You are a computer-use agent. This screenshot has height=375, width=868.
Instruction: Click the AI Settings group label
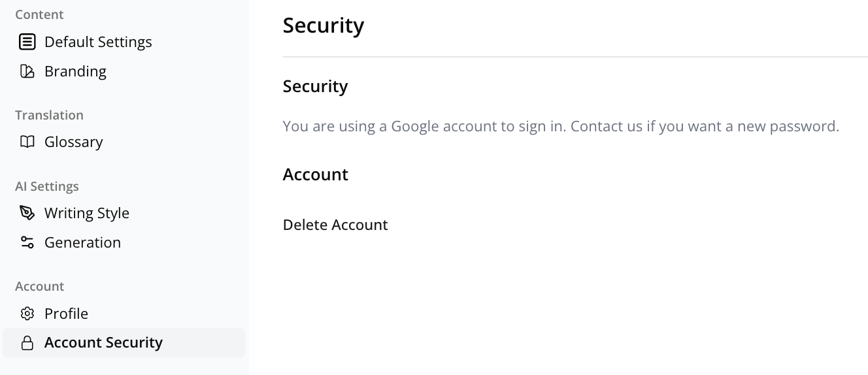[47, 186]
